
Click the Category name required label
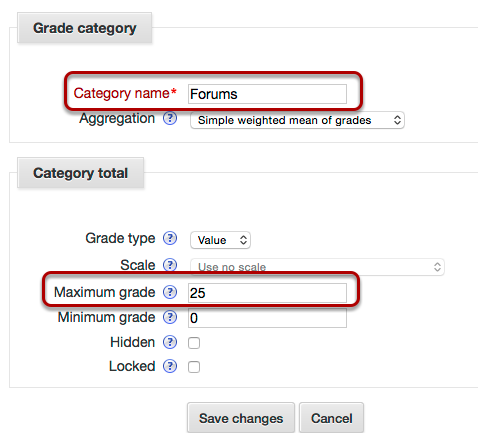pyautogui.click(x=125, y=93)
